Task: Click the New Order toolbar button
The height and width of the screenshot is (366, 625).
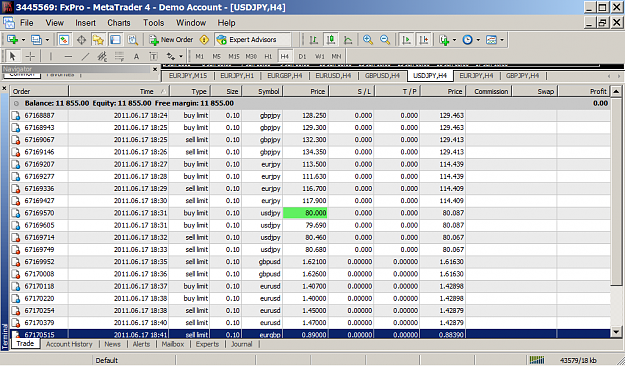Action: click(x=171, y=40)
